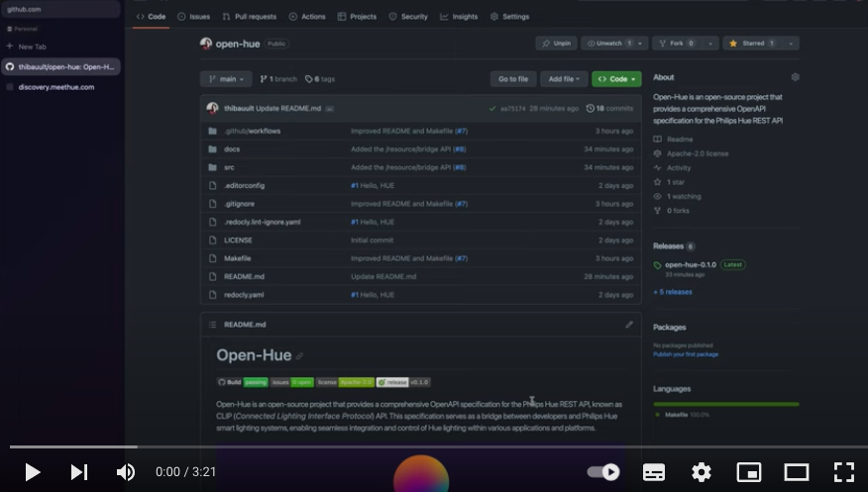
Task: View the 6 tags link
Action: tap(320, 79)
